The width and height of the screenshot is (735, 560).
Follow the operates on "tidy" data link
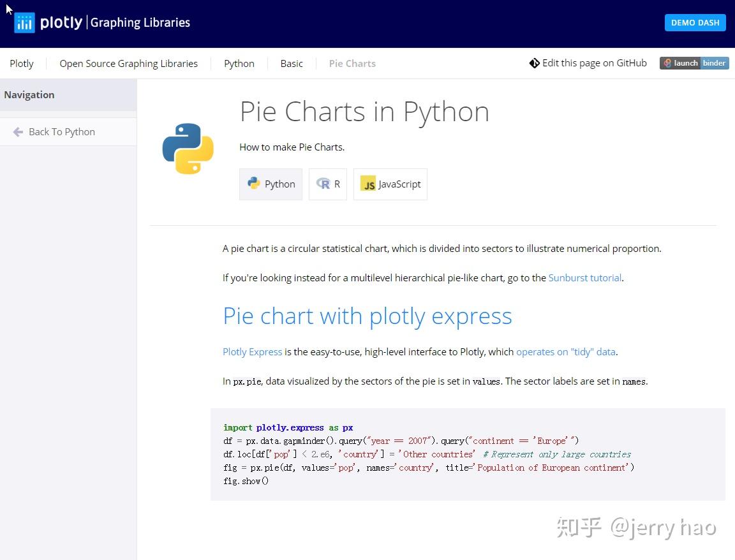pos(566,351)
